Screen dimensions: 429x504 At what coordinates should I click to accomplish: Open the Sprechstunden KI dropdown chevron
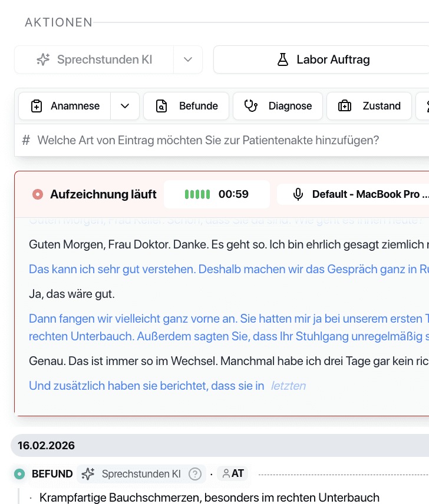[188, 59]
